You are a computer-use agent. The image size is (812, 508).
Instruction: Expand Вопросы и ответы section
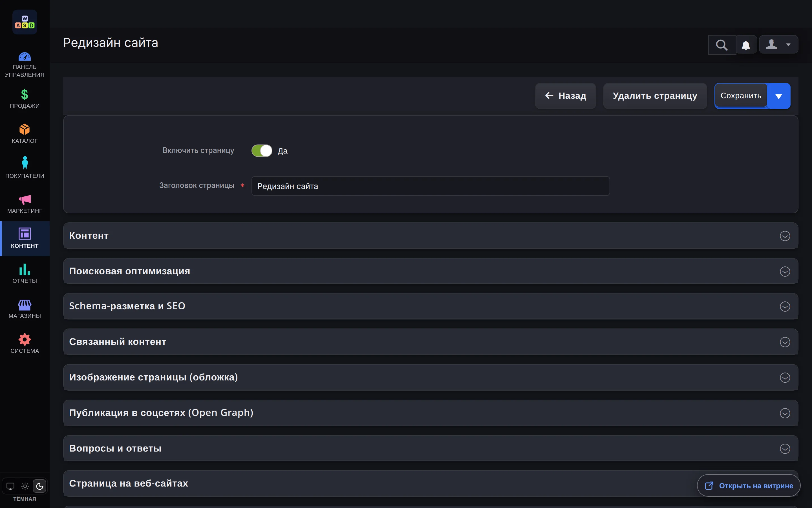tap(431, 448)
